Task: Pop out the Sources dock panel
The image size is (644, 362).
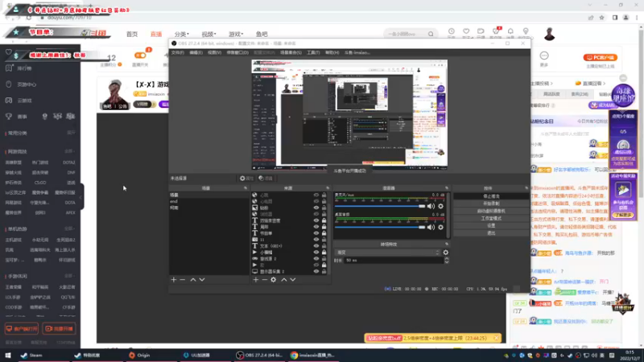Action: point(328,188)
